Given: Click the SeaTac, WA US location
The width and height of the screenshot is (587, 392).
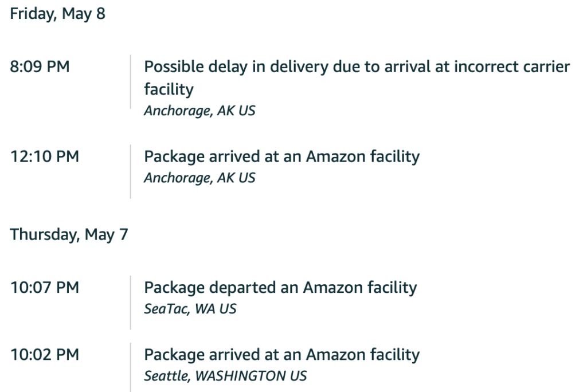Looking at the screenshot, I should click(x=190, y=309).
